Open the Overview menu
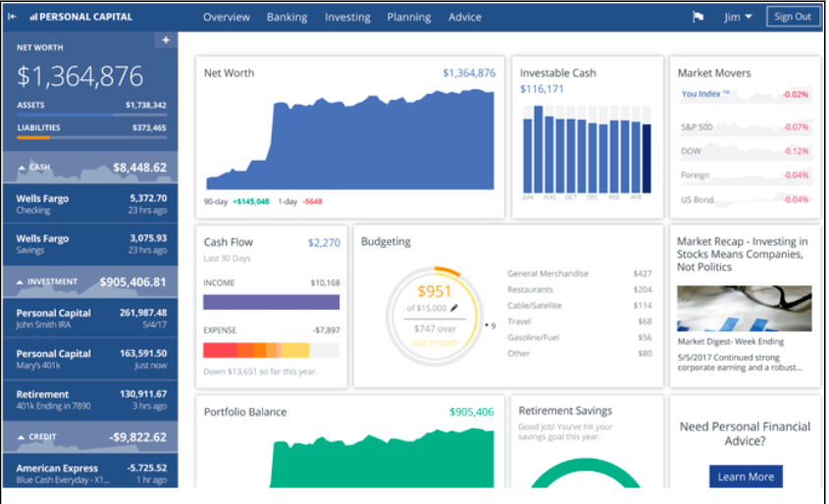The image size is (829, 504). tap(227, 17)
